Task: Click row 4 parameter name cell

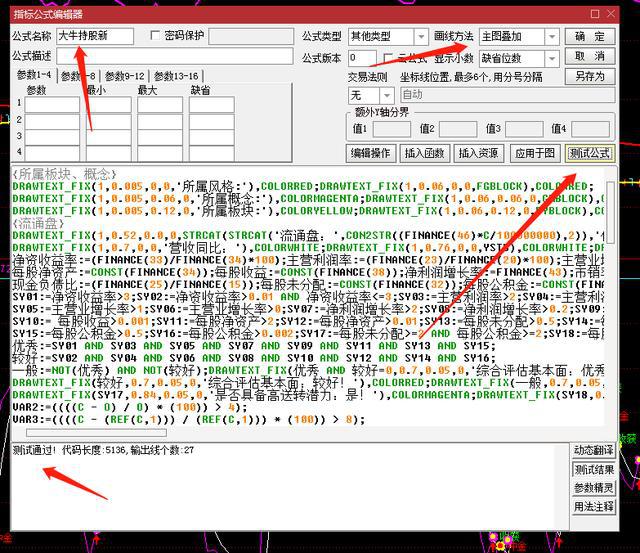Action: 52,153
